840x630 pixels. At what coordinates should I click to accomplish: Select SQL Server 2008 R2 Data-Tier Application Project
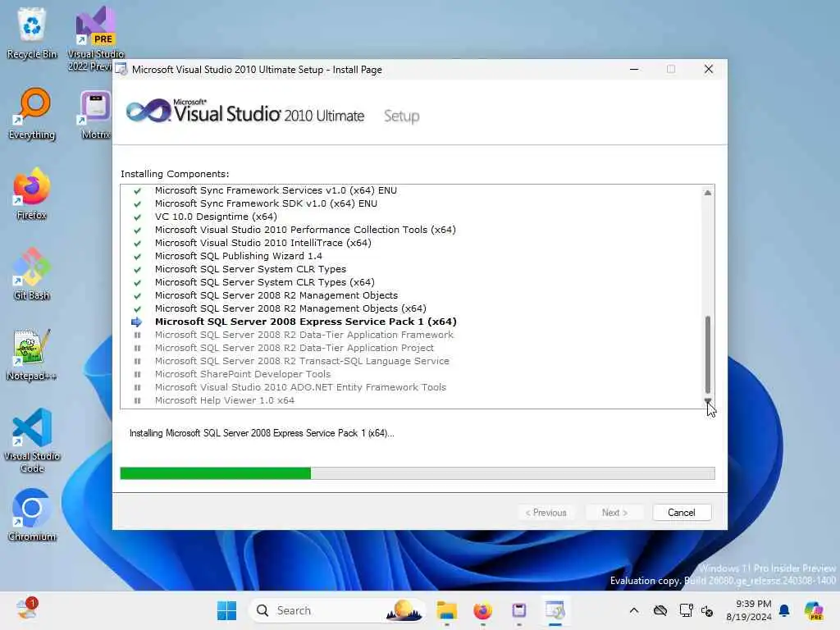click(x=294, y=348)
